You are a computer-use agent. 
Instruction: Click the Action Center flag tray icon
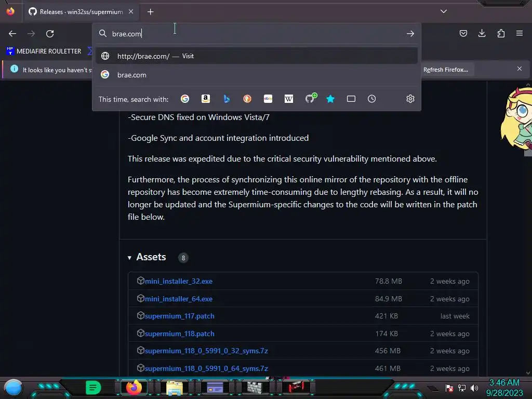pos(449,388)
